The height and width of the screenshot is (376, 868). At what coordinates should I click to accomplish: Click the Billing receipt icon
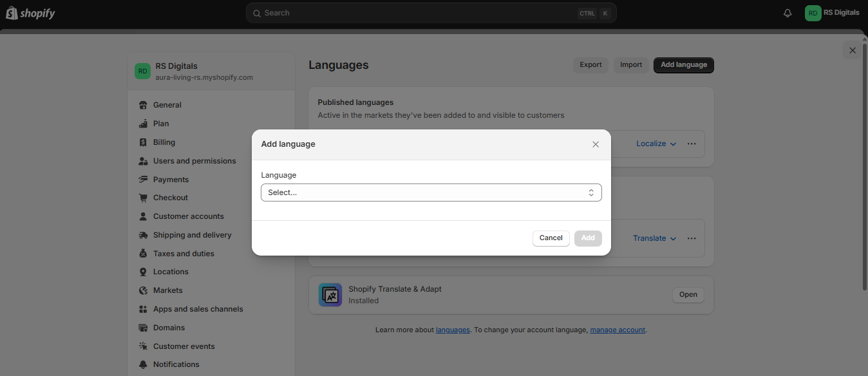(x=143, y=142)
